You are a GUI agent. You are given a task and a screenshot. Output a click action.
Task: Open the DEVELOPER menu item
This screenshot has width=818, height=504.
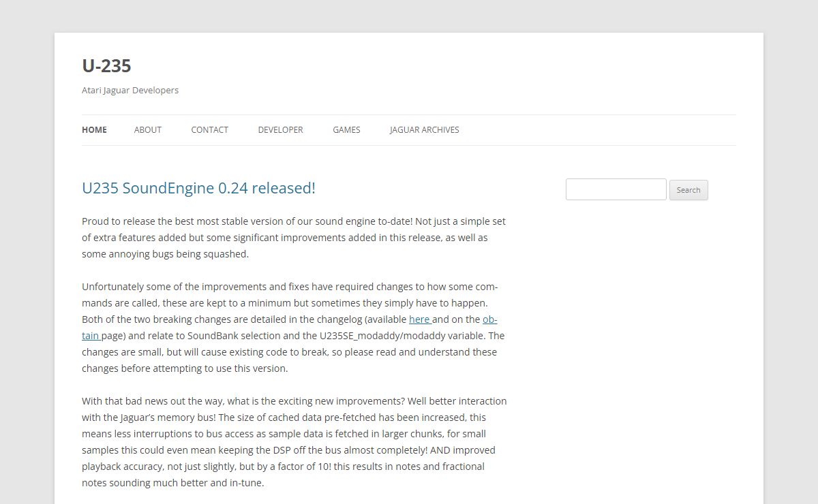tap(280, 129)
